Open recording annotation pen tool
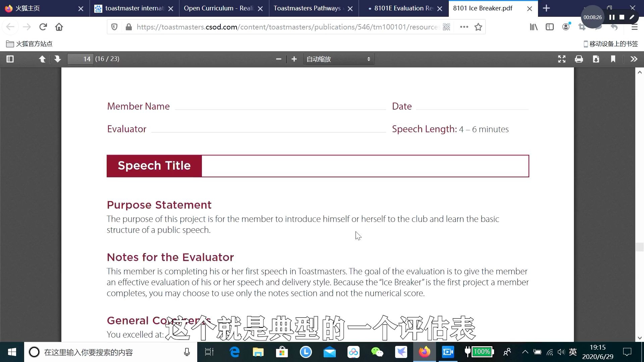Screen dimensions: 644x362 [x=632, y=17]
